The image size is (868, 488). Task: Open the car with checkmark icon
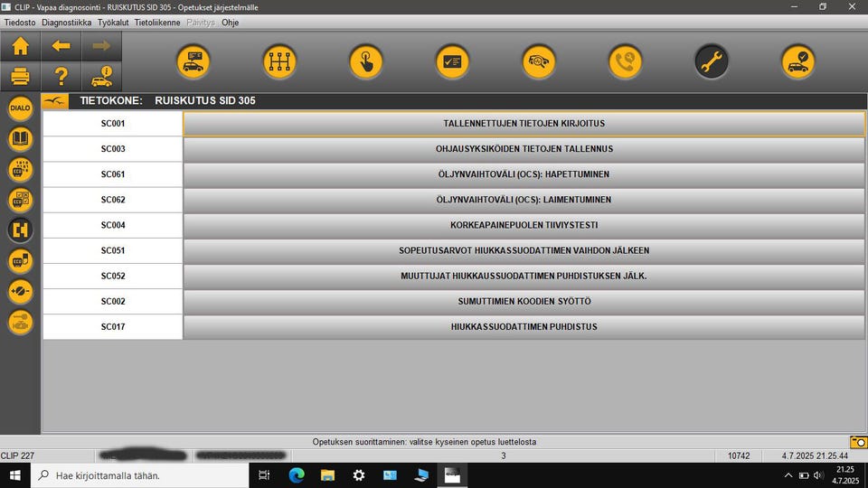tap(797, 61)
